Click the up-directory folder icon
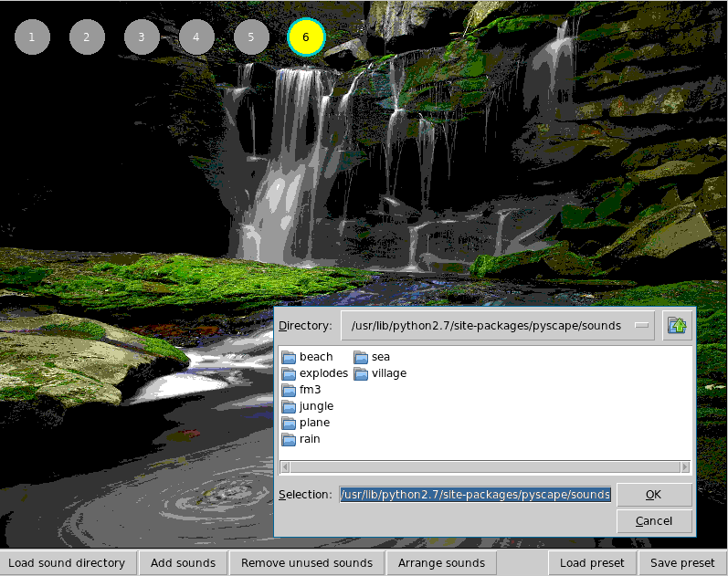Image resolution: width=728 pixels, height=576 pixels. click(x=676, y=326)
